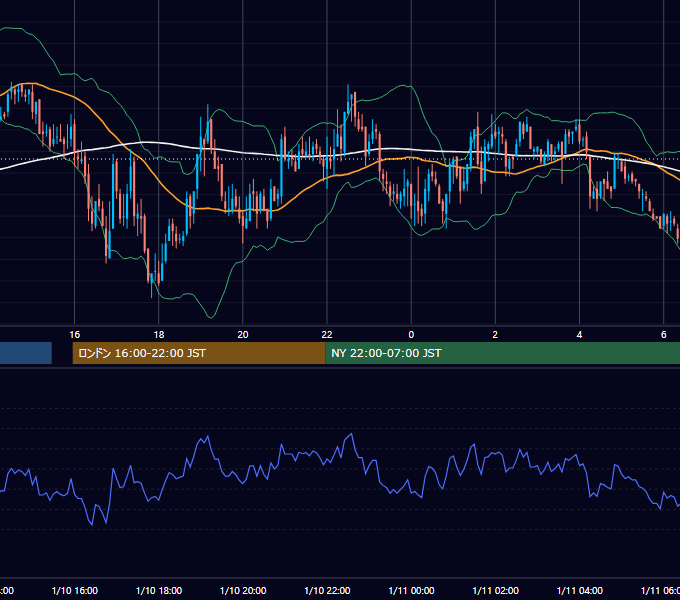Click the '1/10 18:00' indicator axis label

point(159,590)
